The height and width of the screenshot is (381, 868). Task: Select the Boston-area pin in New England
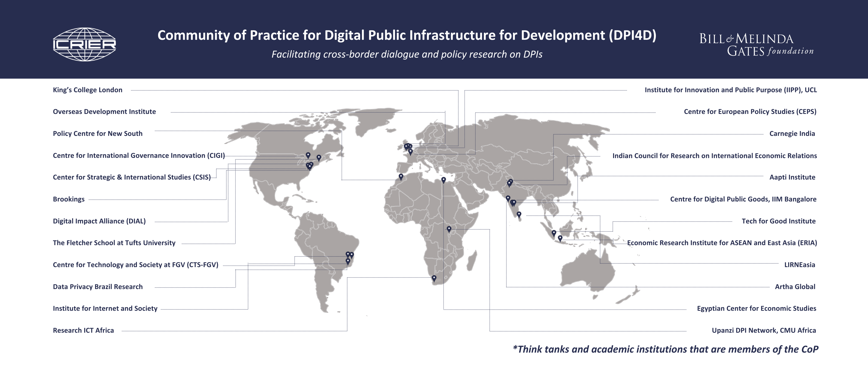(319, 158)
